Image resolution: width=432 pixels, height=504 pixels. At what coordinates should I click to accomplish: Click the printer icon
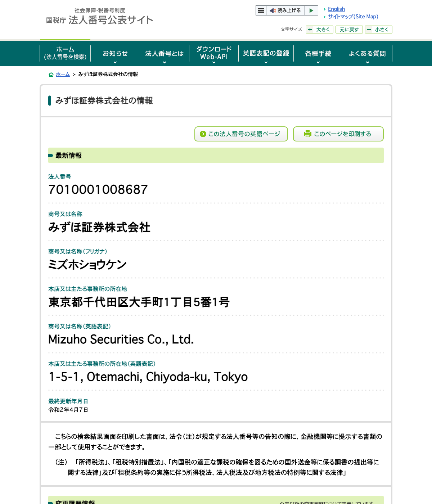tap(307, 134)
